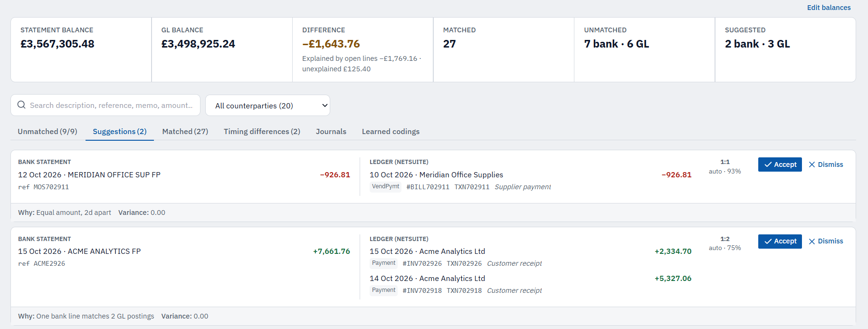Screen dimensions: 868x329
Task: Click the Difference −£1,643.76 value
Action: pos(331,44)
